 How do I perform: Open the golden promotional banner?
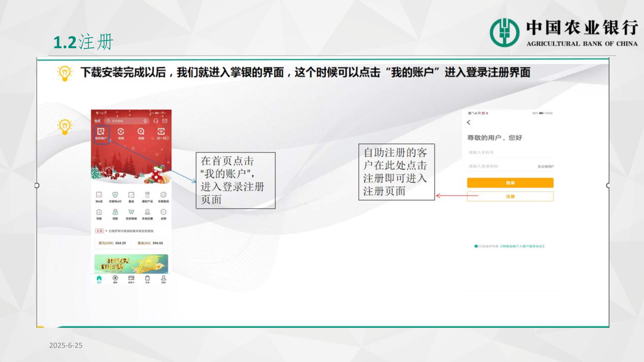pos(131,264)
